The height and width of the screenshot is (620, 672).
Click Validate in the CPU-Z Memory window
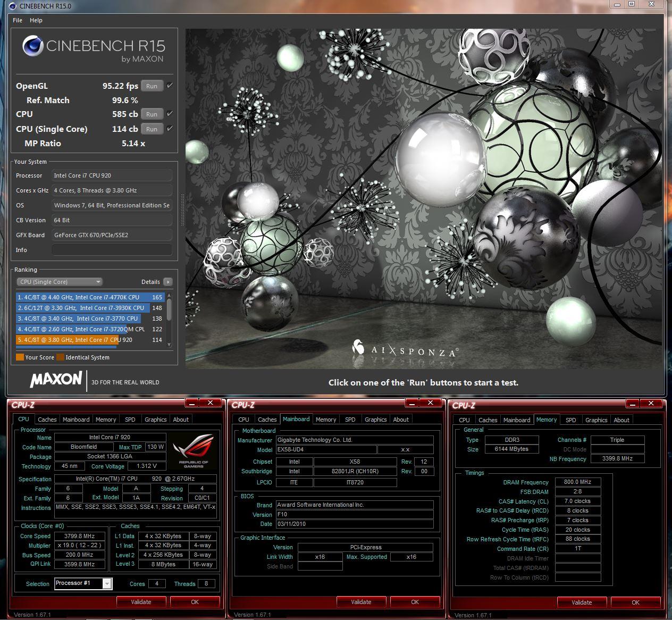[x=582, y=602]
